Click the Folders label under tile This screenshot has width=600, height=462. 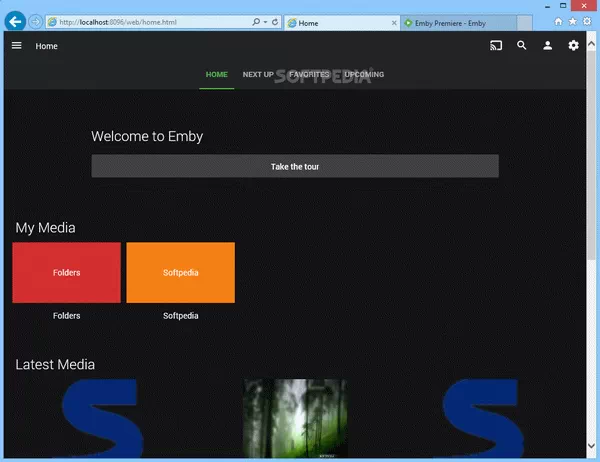pos(67,316)
